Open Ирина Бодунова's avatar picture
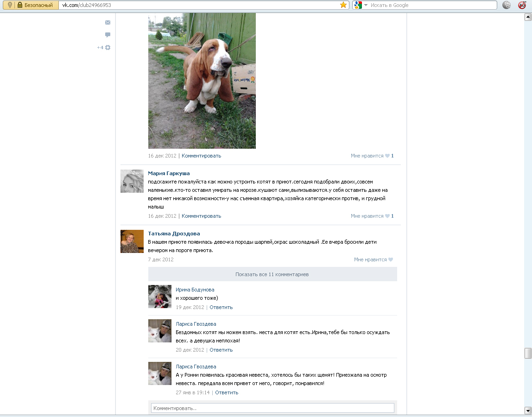Image resolution: width=532 pixels, height=417 pixels. (160, 297)
